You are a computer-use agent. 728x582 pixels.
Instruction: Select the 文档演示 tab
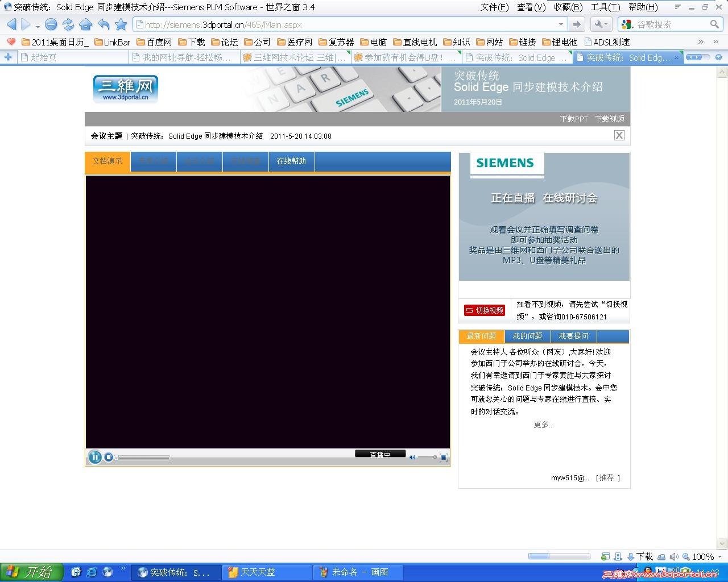pos(107,161)
